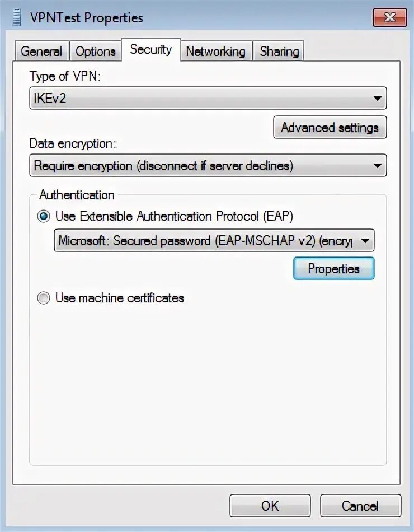This screenshot has height=532, width=414.
Task: Click the IKEv2 VPN type combo box
Action: [x=208, y=98]
